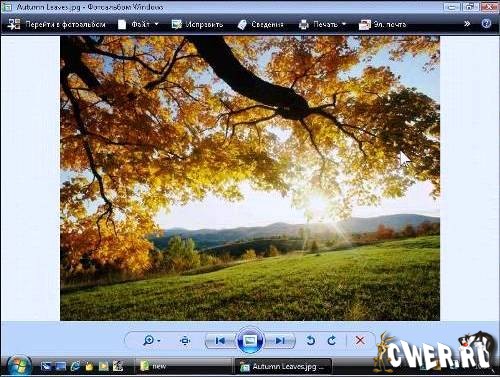
Task: Click Исправить toolbar button
Action: point(197,24)
